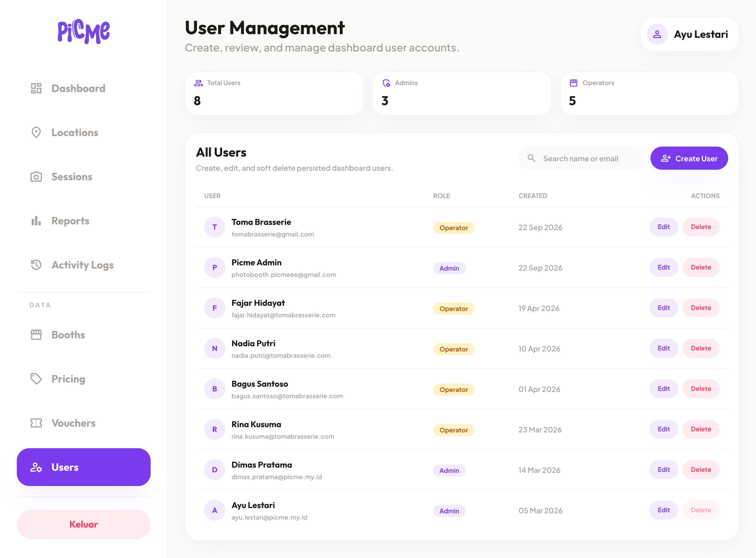Focus the Search name or email field

[x=581, y=158]
